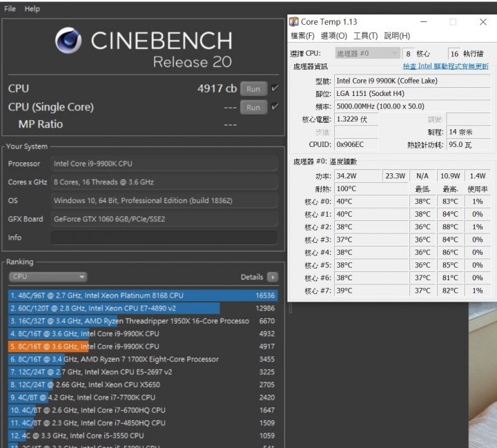This screenshot has height=448, width=497.
Task: Click the Tj. Max value 100°C
Action: click(371, 188)
